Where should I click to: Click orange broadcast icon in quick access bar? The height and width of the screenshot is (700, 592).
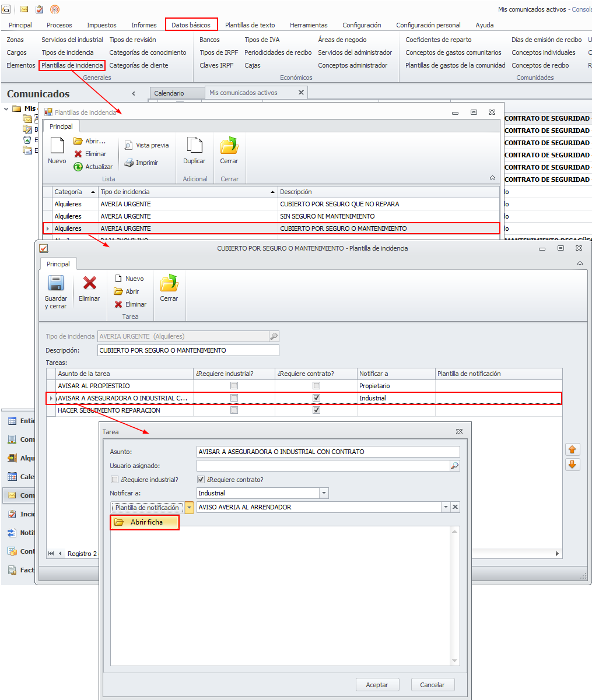tap(55, 9)
